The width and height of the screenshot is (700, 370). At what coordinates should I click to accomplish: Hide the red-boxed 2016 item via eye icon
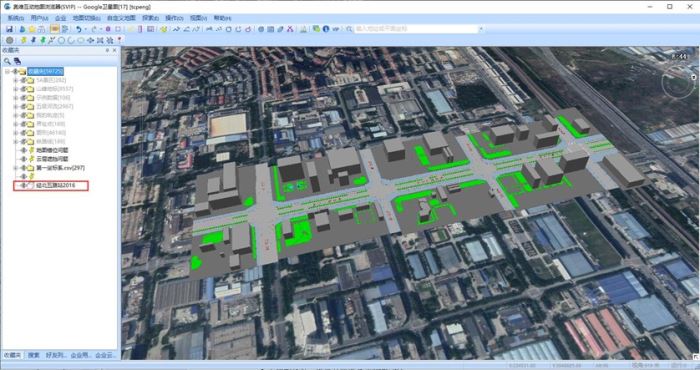click(23, 185)
